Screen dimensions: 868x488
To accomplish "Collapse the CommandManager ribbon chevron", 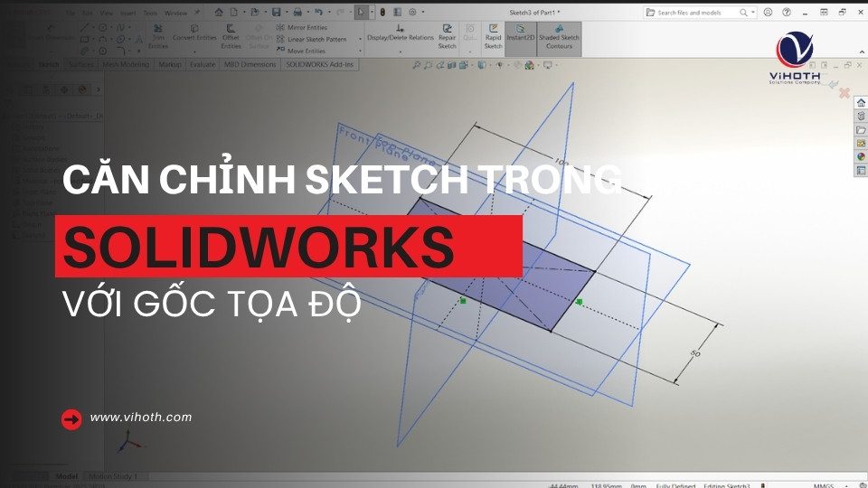I will (x=862, y=52).
